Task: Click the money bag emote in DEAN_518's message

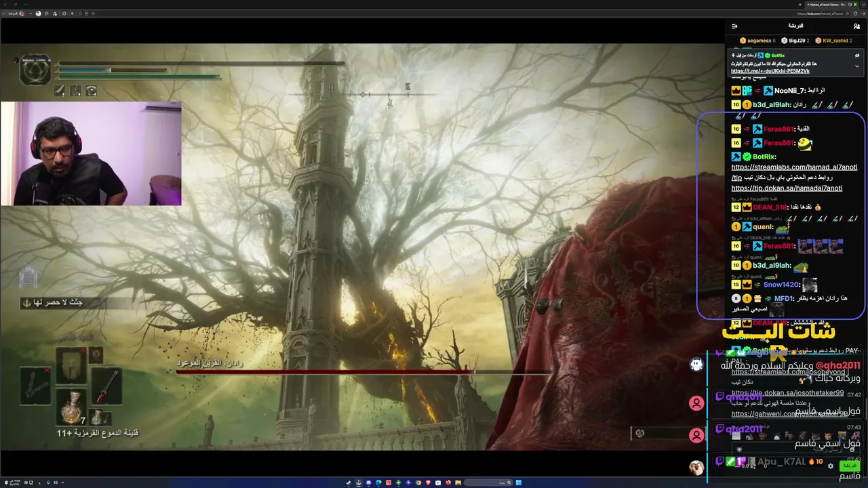Action: click(x=818, y=207)
